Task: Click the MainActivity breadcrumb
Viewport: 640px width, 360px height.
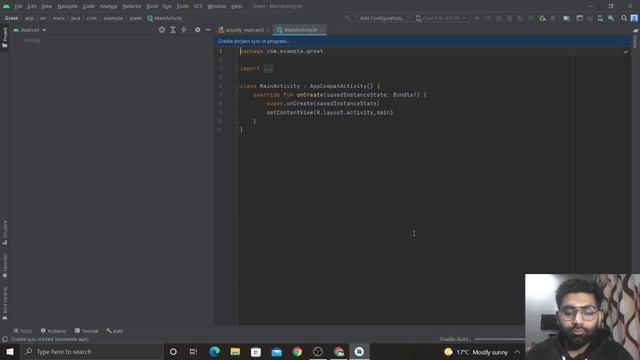Action: 165,18
